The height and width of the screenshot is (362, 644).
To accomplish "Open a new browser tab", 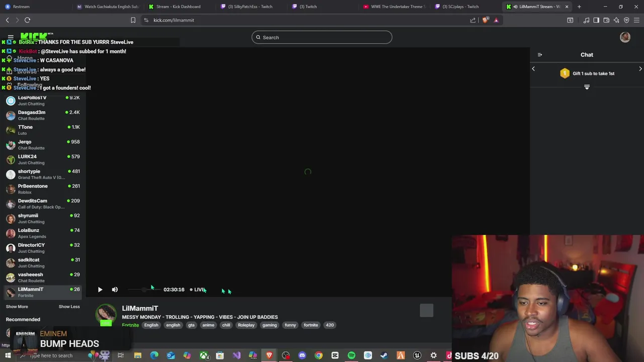I will click(579, 7).
